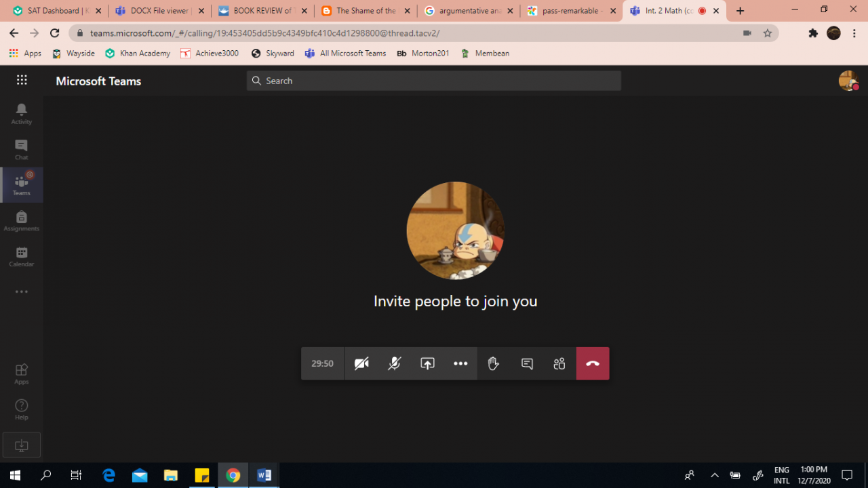Screen dimensions: 868x488
Task: Open camera permission indicator in address bar
Action: (x=747, y=33)
